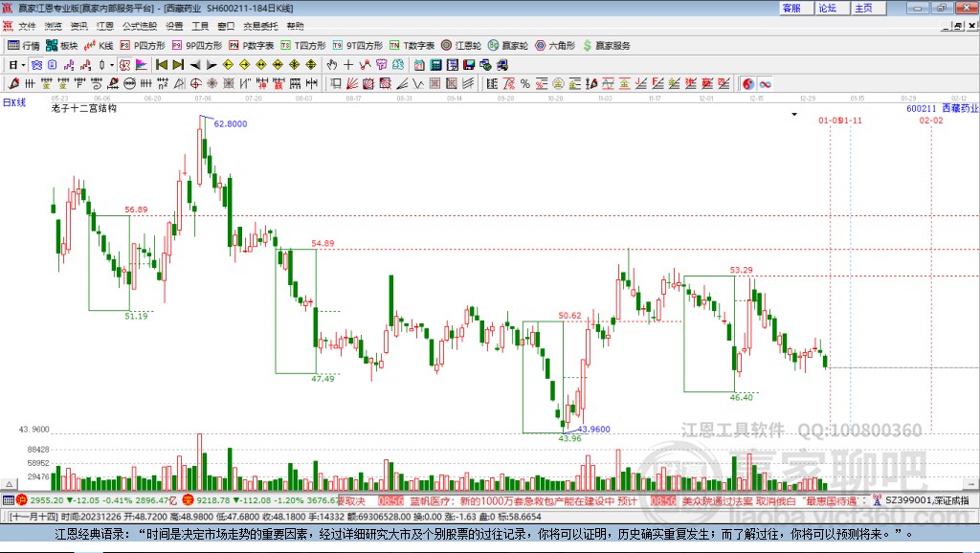Screen dimensions: 980x553
Task: Open the 文件 menu
Action: pos(27,26)
